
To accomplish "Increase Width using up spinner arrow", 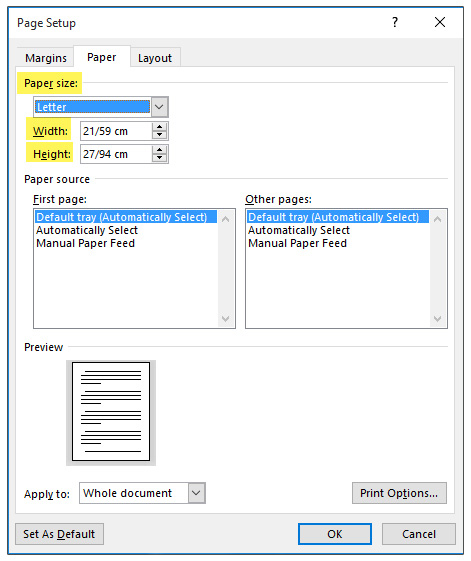I will coord(160,127).
